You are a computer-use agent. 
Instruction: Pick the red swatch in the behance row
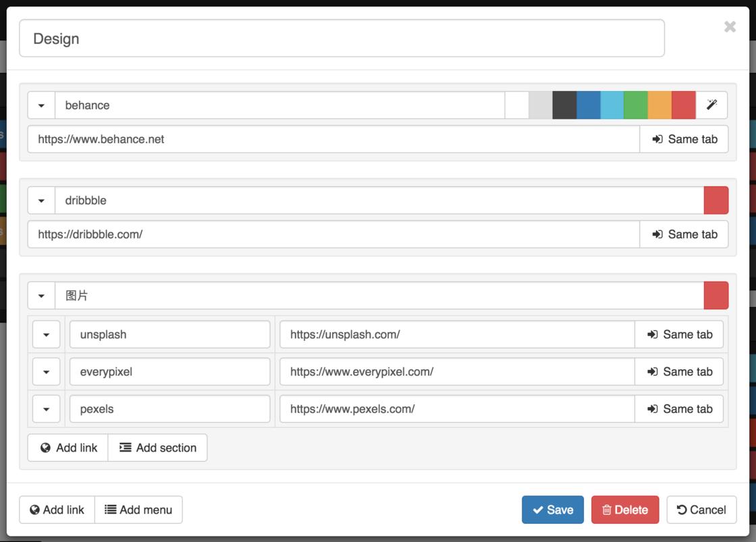pos(684,105)
